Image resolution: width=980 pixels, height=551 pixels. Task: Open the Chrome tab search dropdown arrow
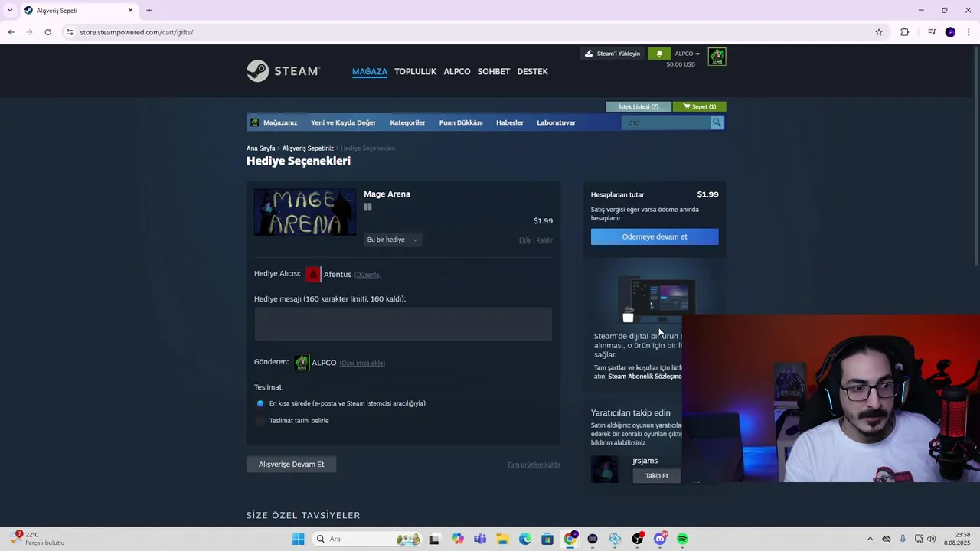pos(10,11)
